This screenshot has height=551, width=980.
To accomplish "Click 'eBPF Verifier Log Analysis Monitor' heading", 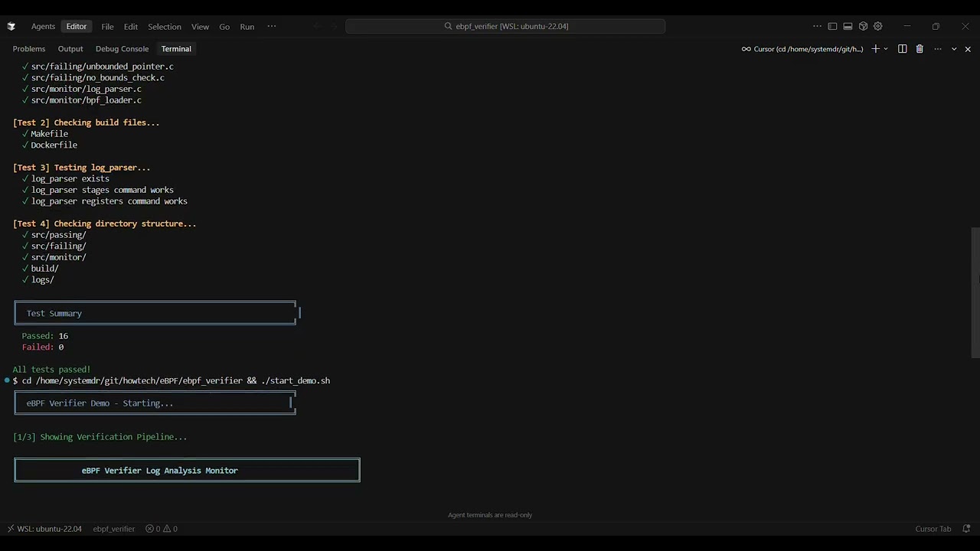I will (x=160, y=471).
